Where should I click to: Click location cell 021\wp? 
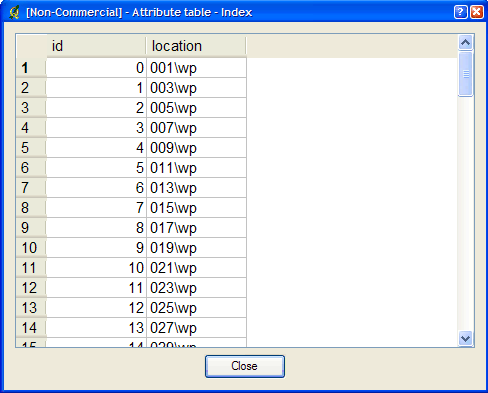196,268
